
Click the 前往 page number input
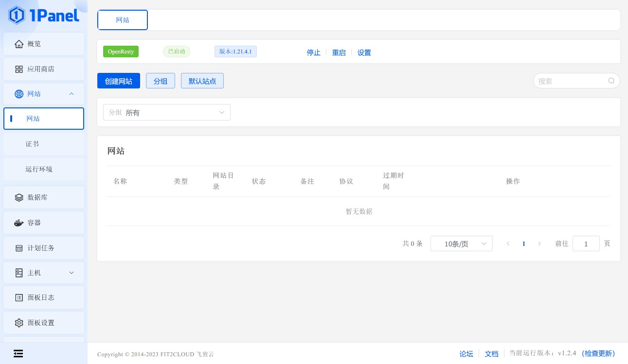(x=586, y=243)
